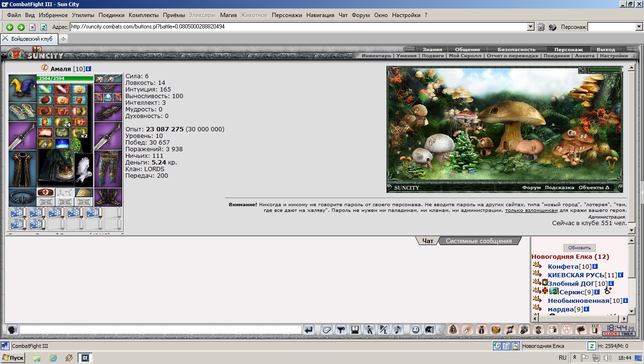Click player name Необыкновенная
The image size is (644, 364).
tap(578, 300)
